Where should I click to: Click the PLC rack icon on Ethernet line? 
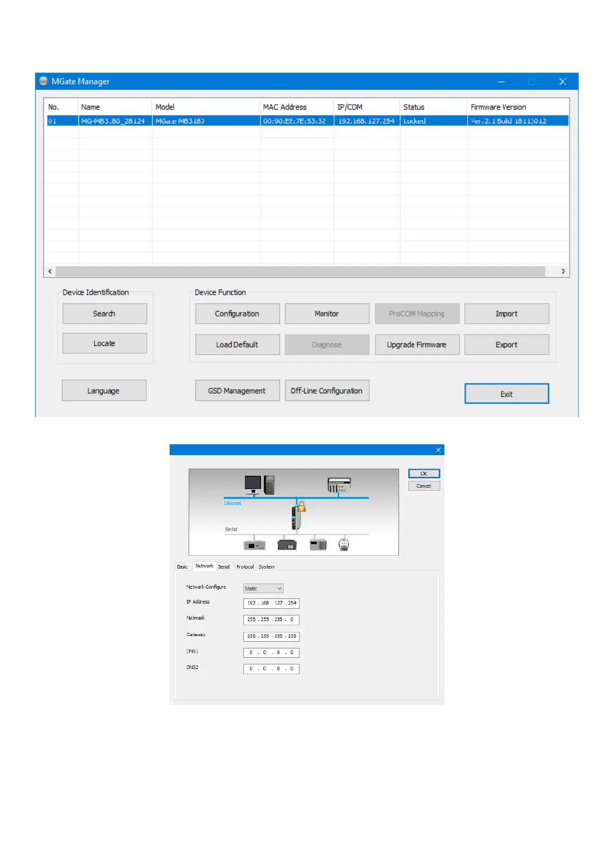tap(339, 485)
